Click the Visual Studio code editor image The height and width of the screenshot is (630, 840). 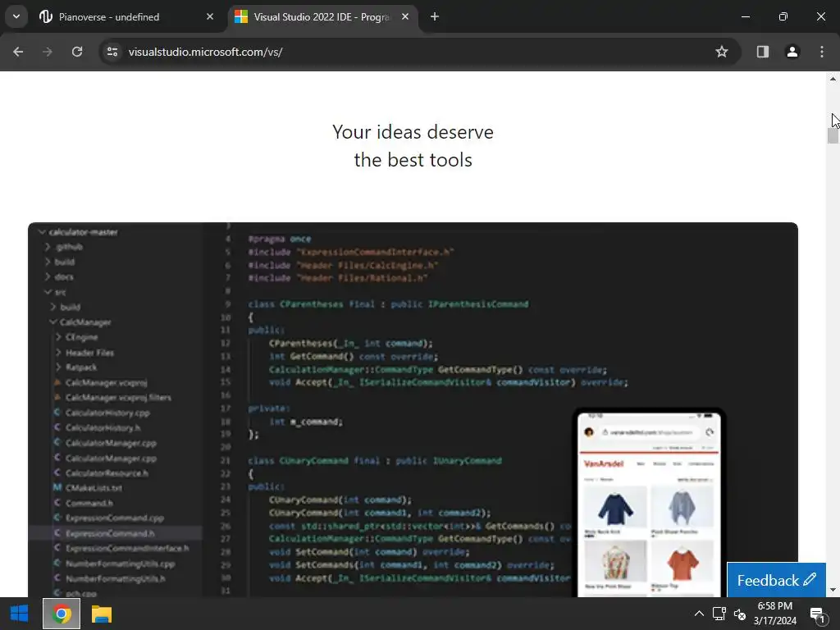click(413, 410)
